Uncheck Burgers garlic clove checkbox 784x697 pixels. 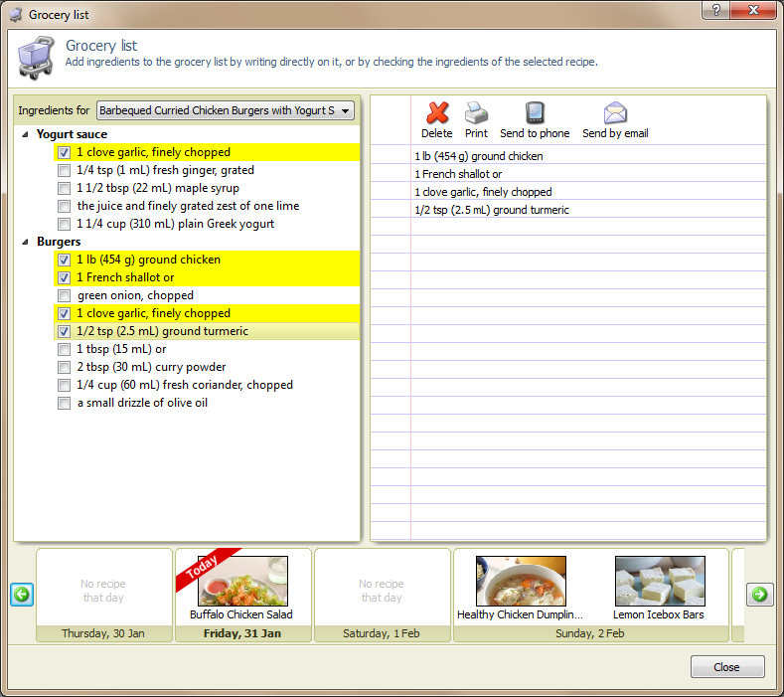pos(64,314)
